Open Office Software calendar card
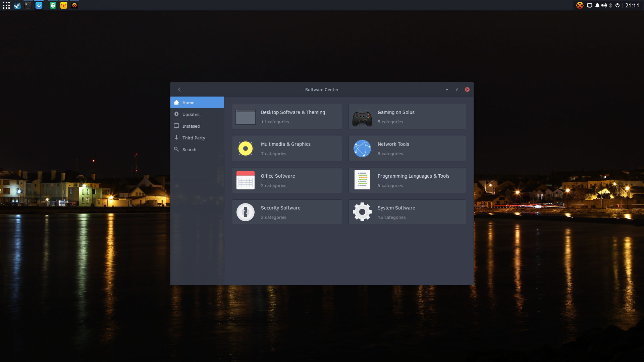 point(287,180)
